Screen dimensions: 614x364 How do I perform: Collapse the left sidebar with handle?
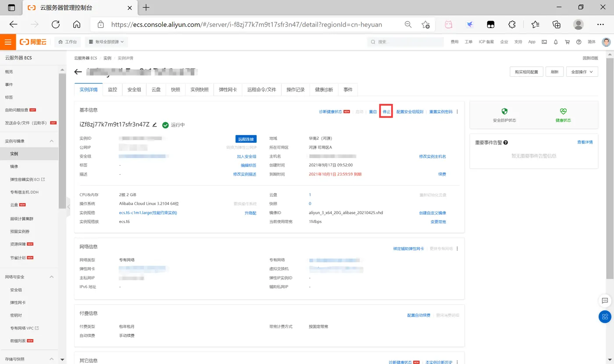68,207
